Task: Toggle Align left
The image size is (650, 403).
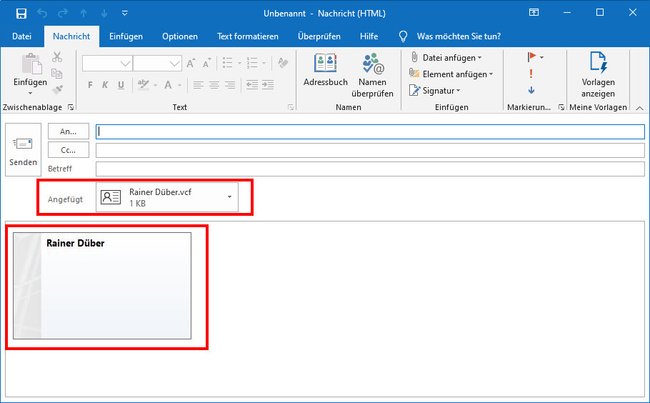Action: (198, 85)
